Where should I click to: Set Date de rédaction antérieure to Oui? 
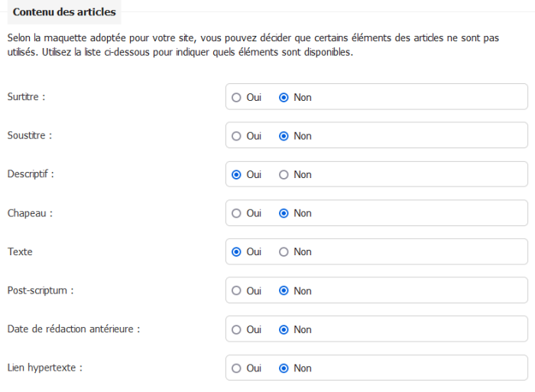tap(236, 329)
